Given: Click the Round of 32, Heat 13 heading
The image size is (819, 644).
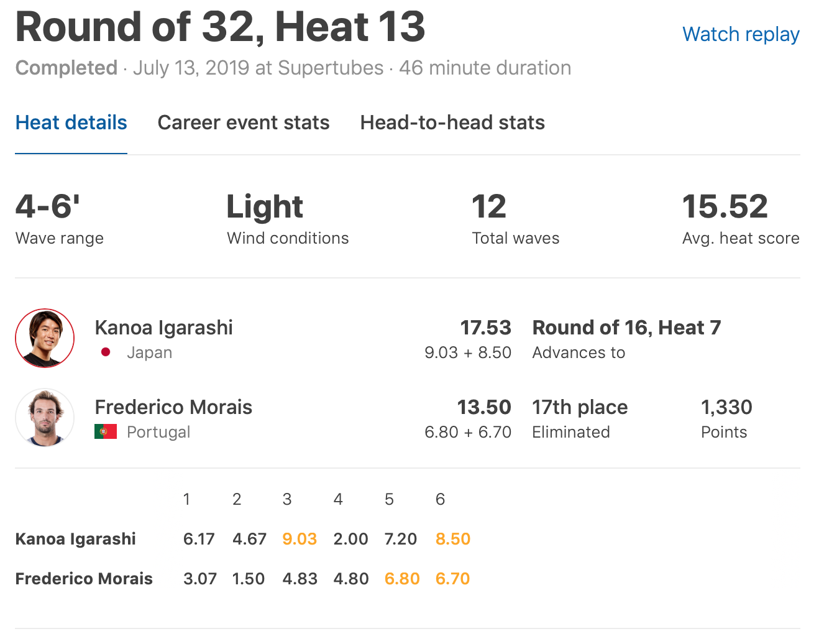Looking at the screenshot, I should [220, 27].
